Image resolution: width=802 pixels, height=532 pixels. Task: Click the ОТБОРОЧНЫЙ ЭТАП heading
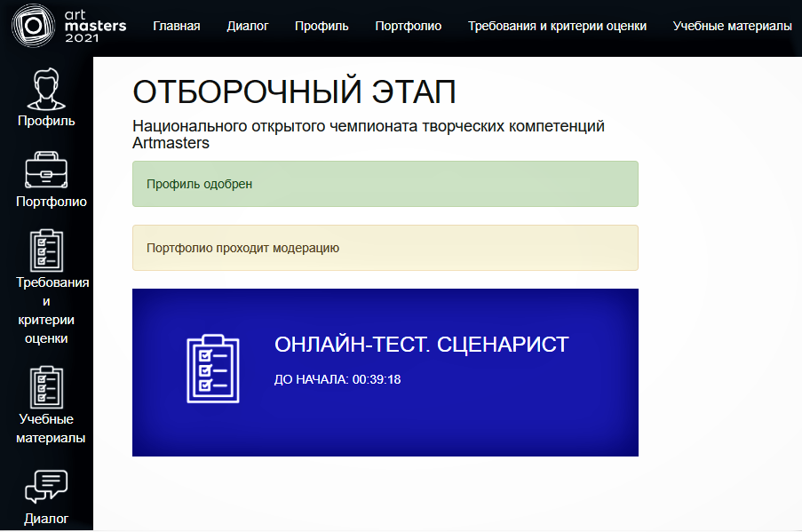point(294,92)
